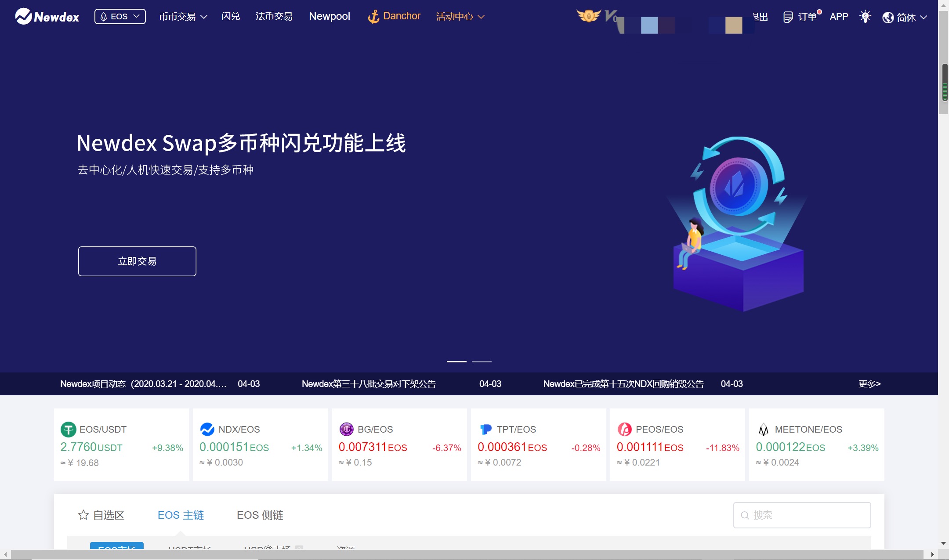949x560 pixels.
Task: Click the 立即交易 button
Action: (x=137, y=261)
